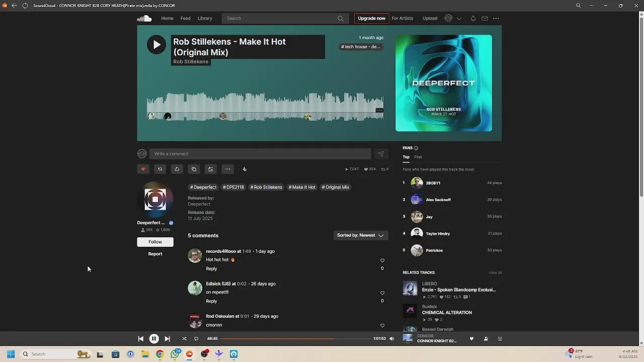Play the Make It Hot track

tap(156, 45)
